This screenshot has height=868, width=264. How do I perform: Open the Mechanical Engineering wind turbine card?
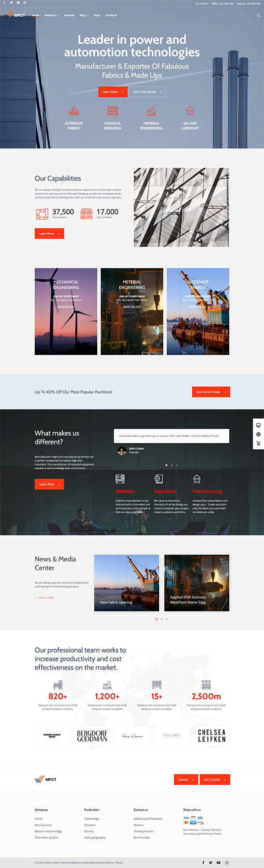tap(66, 311)
